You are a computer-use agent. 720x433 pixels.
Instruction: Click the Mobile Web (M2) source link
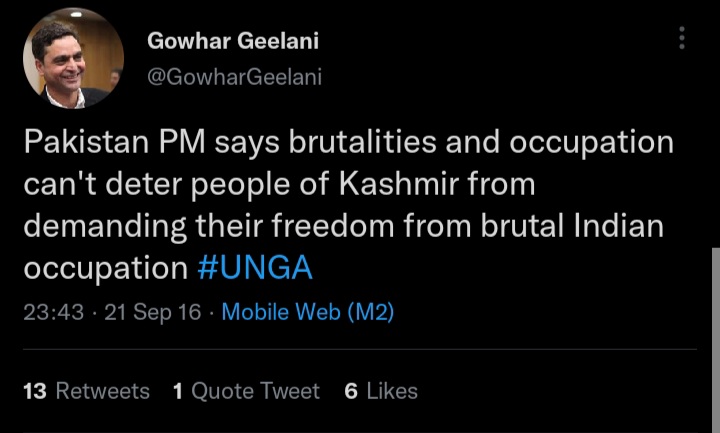point(307,312)
